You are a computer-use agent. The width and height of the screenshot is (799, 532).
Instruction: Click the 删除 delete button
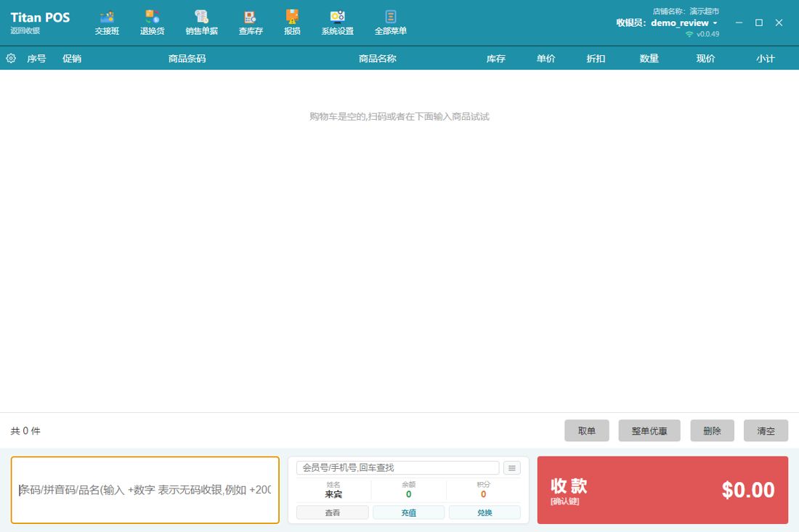(712, 430)
